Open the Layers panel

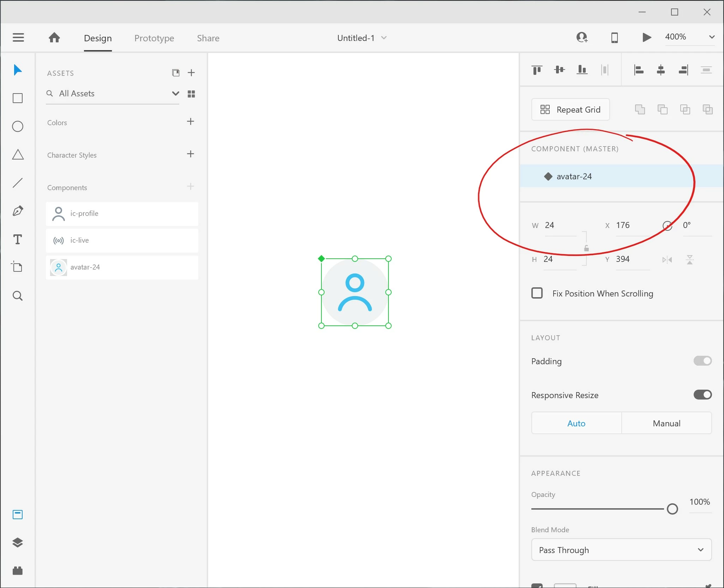18,542
